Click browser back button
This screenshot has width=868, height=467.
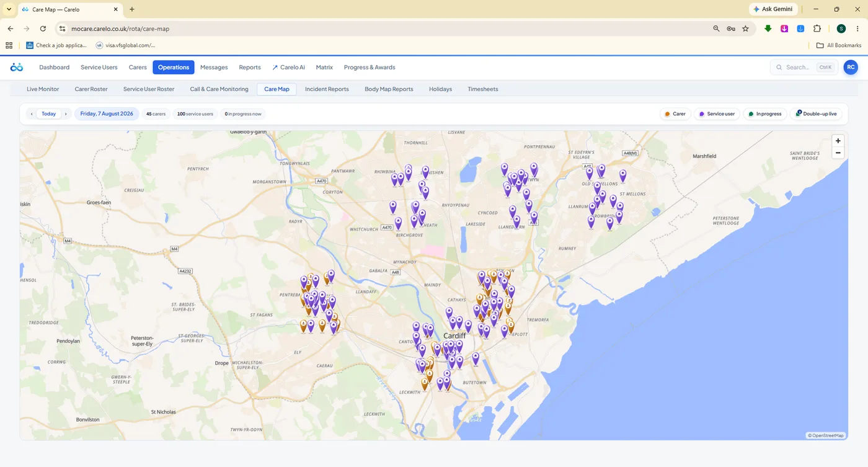click(11, 29)
